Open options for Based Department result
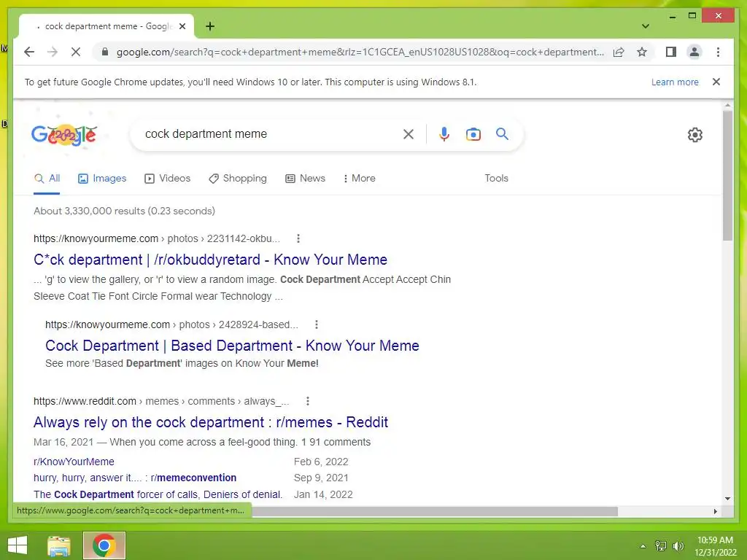Image resolution: width=747 pixels, height=560 pixels. [317, 324]
